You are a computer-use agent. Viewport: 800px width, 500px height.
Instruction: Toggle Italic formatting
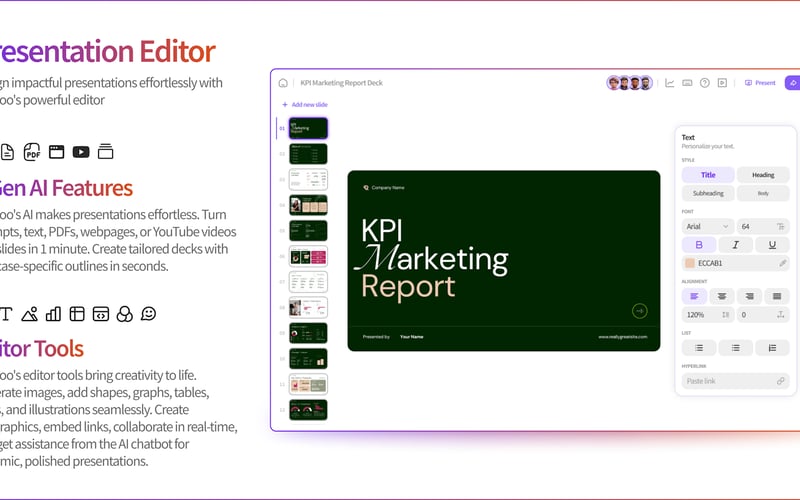(x=735, y=245)
